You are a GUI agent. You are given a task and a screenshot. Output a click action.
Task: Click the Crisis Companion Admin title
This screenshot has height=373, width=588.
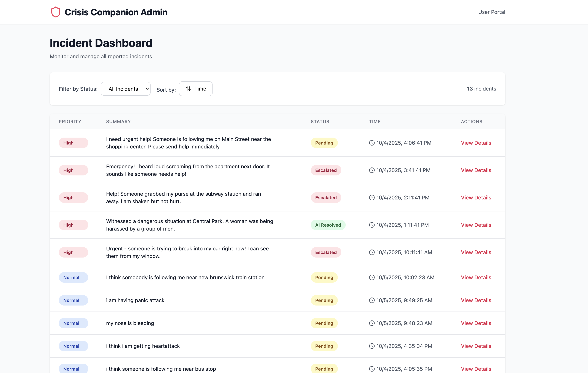[116, 12]
